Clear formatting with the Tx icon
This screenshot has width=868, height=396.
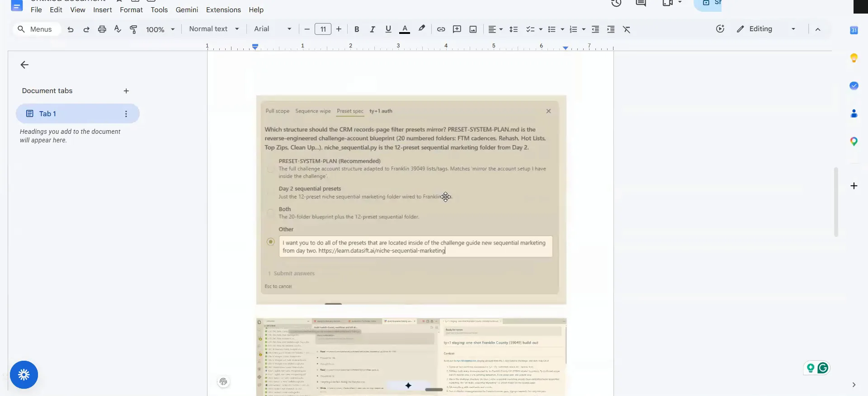point(627,29)
